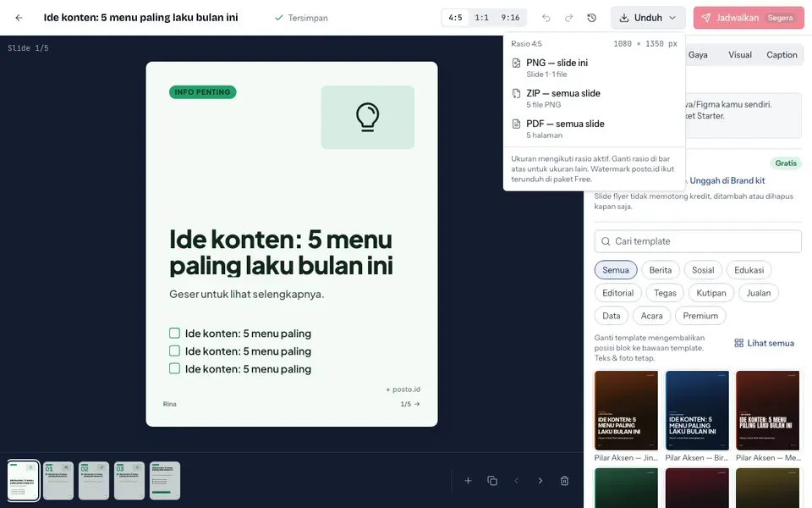Viewport: 812px width, 508px height.
Task: Switch to the Caption tab
Action: 782,55
